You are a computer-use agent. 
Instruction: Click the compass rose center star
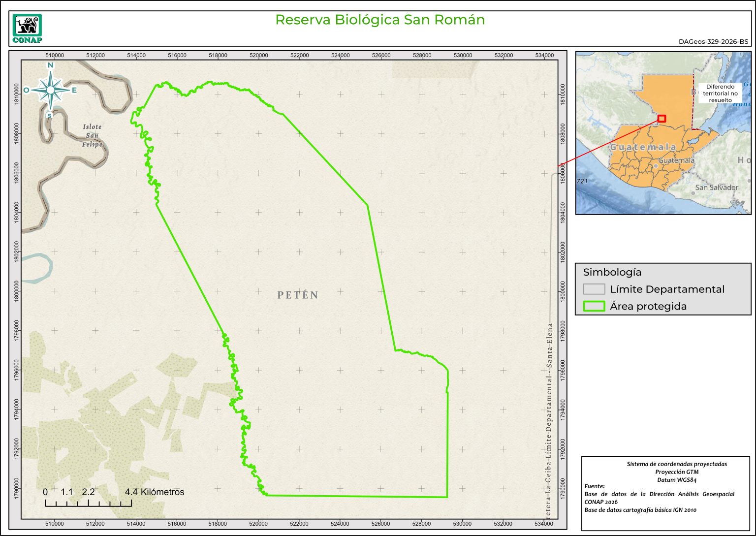[50, 90]
